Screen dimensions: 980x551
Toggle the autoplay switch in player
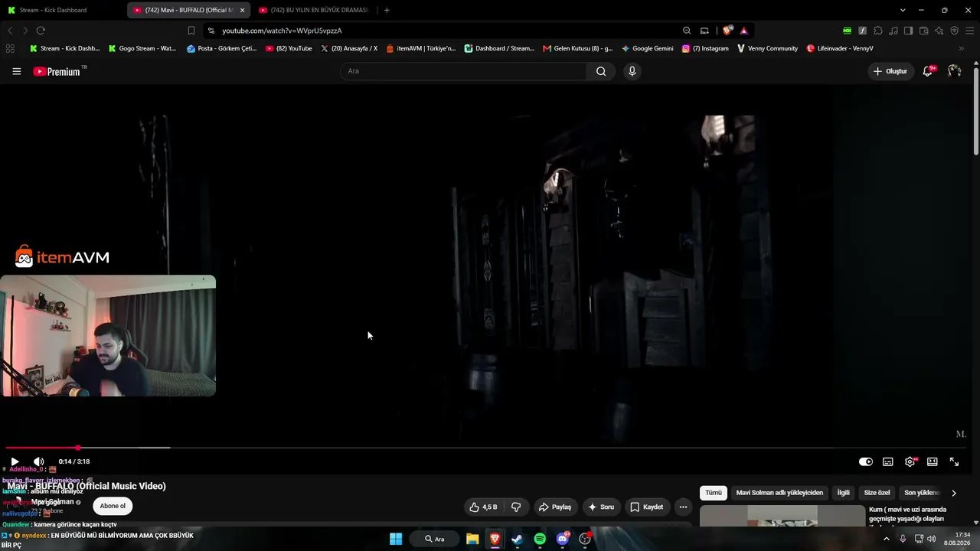tap(866, 461)
